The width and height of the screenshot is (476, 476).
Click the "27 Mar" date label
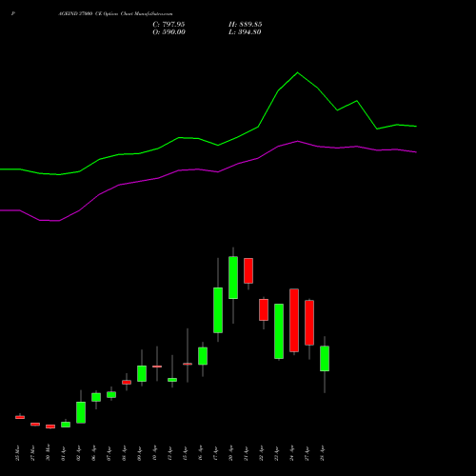point(33,453)
